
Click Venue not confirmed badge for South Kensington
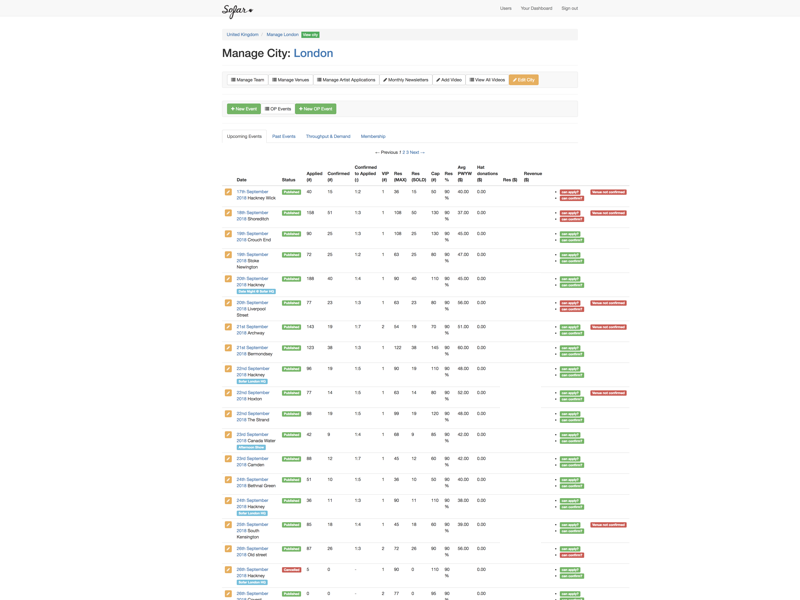608,524
